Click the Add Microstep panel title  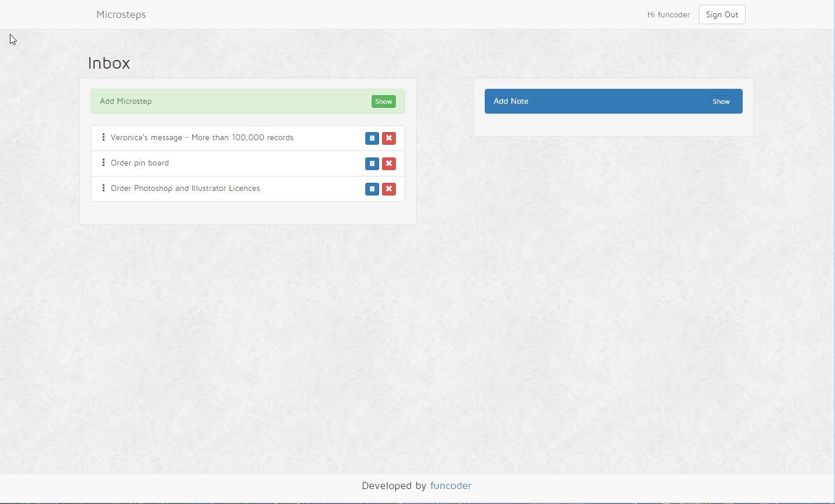[126, 101]
